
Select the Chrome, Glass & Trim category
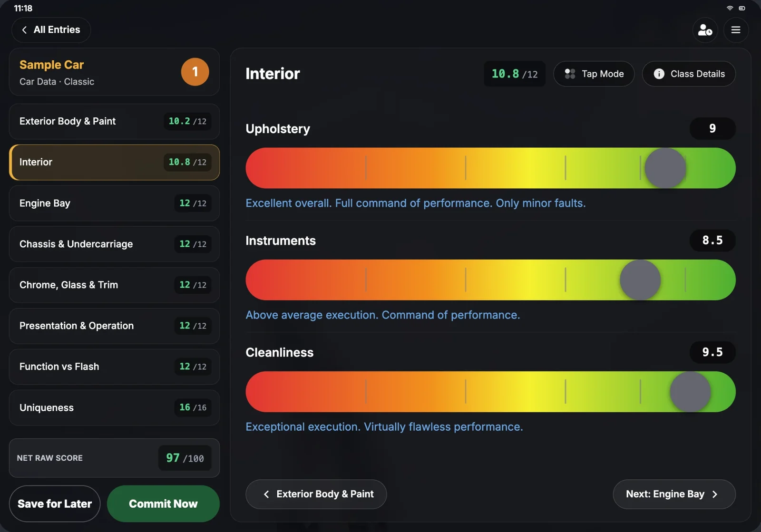pos(114,285)
